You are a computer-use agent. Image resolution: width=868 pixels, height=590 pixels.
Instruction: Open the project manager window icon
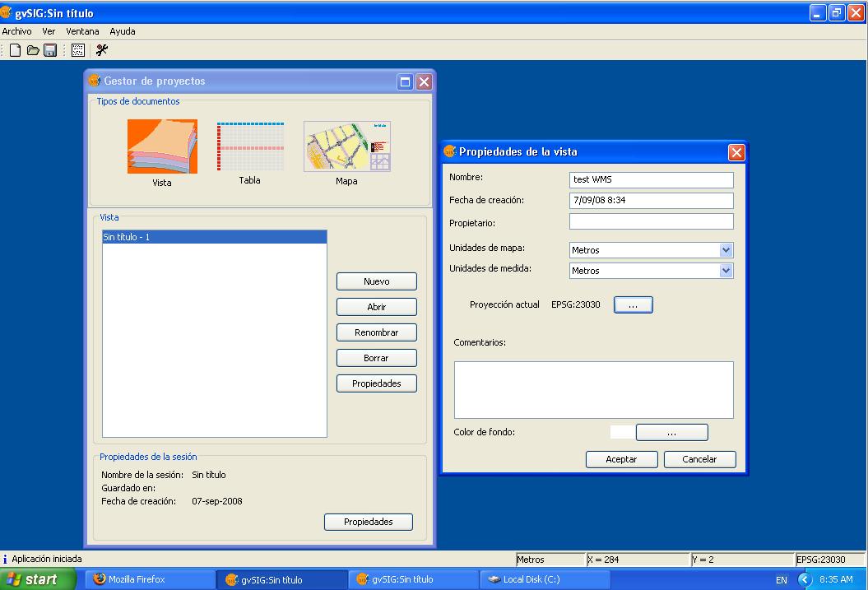click(78, 50)
